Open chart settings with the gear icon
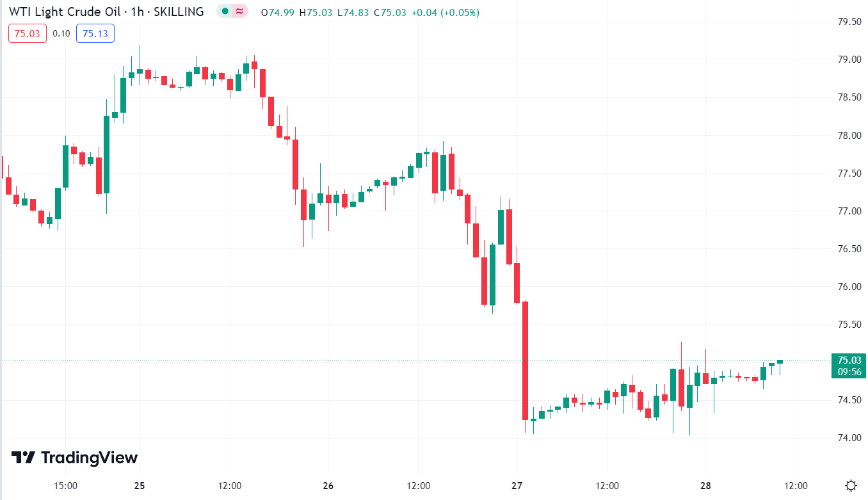 (x=851, y=485)
